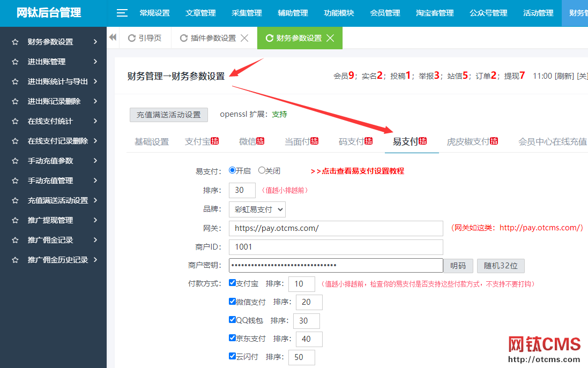Click the 商户ID input field
This screenshot has width=588, height=368.
pyautogui.click(x=336, y=247)
